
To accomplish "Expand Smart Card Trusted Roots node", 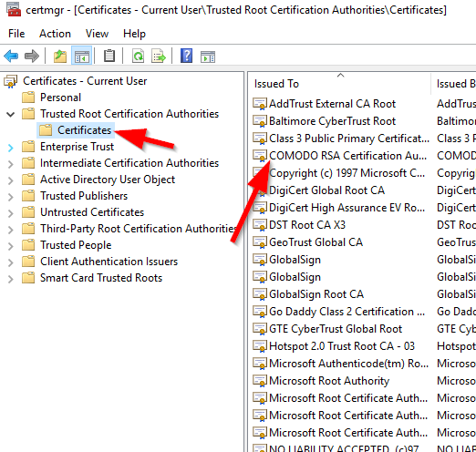I will pyautogui.click(x=11, y=279).
